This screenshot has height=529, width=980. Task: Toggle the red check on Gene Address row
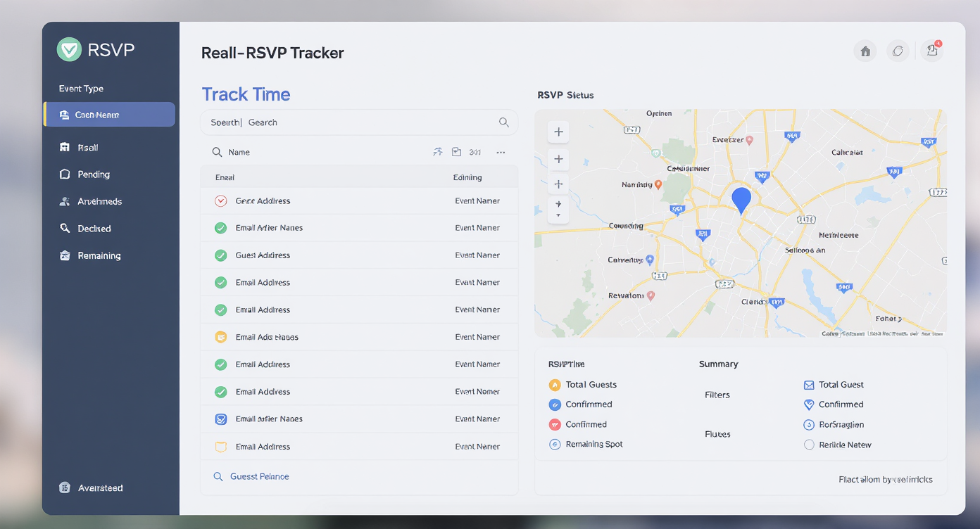tap(220, 201)
